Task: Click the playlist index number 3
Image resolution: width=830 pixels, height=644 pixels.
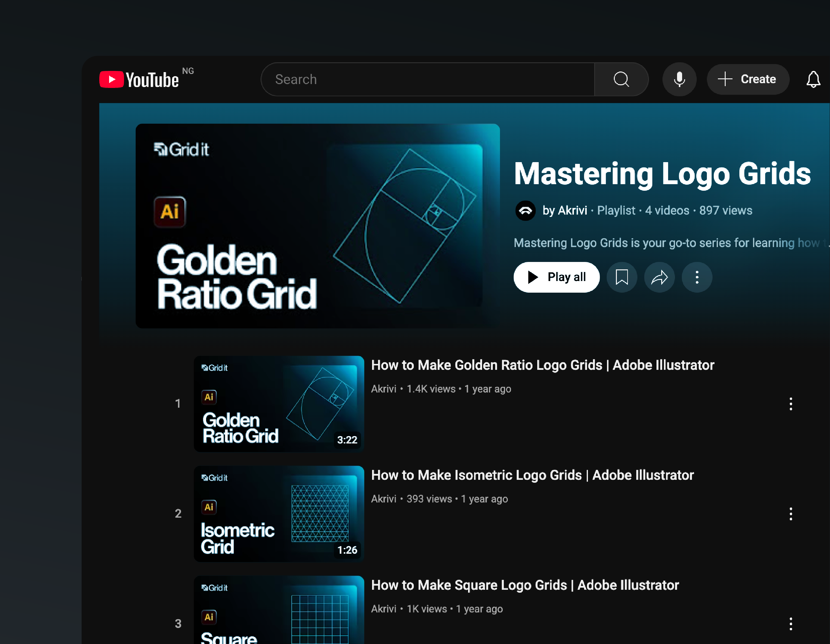Action: coord(178,624)
